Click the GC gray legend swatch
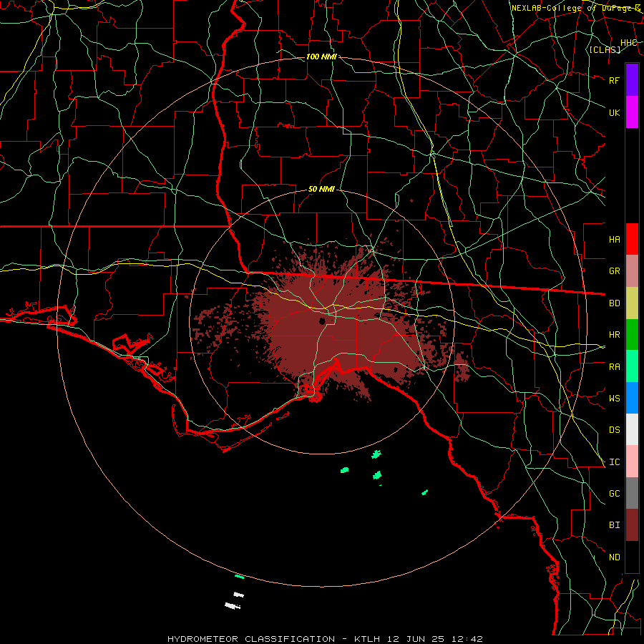 (x=632, y=493)
